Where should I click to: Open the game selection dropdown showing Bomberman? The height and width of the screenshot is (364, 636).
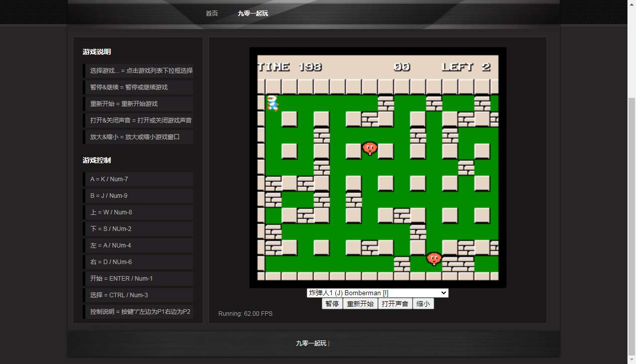click(x=377, y=293)
